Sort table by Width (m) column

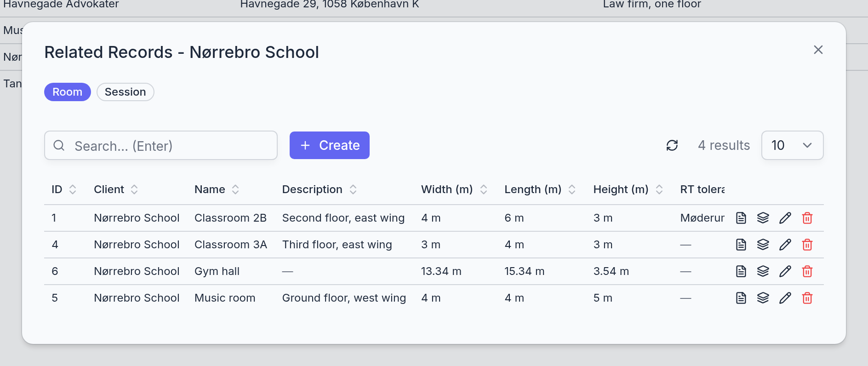454,189
